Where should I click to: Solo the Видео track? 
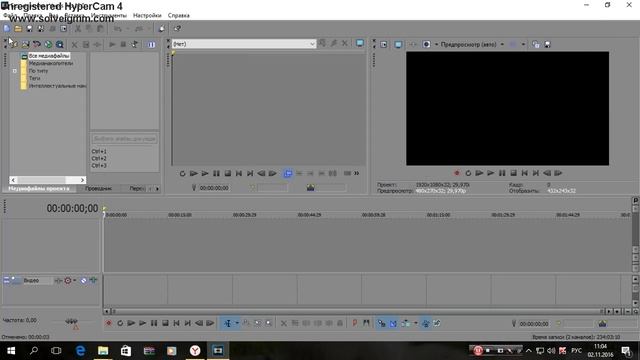click(x=93, y=280)
